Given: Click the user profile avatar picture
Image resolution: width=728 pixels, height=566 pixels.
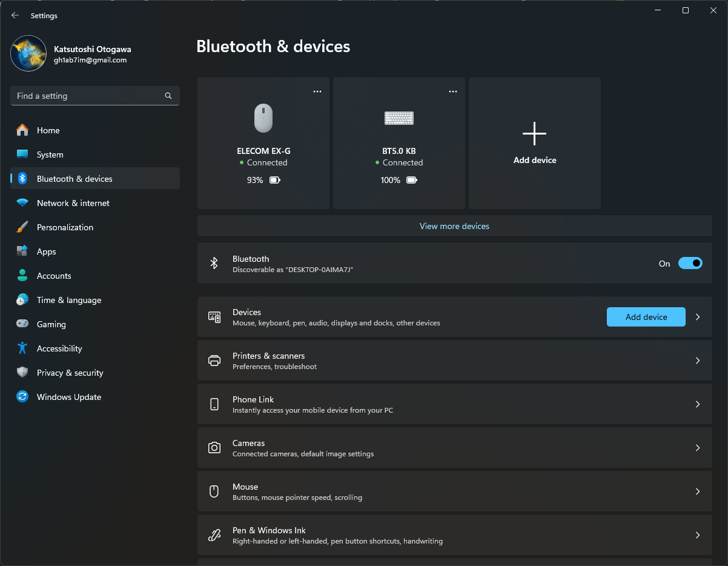Looking at the screenshot, I should pyautogui.click(x=28, y=53).
